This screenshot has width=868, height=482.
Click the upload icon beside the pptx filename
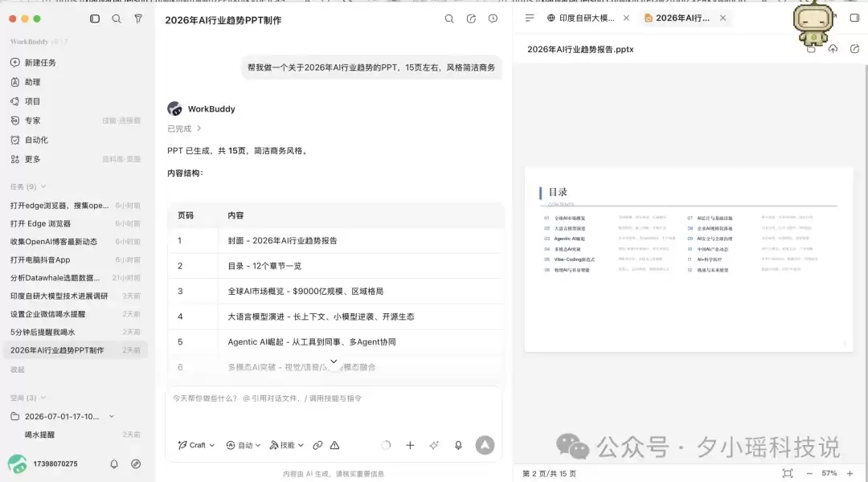tap(833, 49)
